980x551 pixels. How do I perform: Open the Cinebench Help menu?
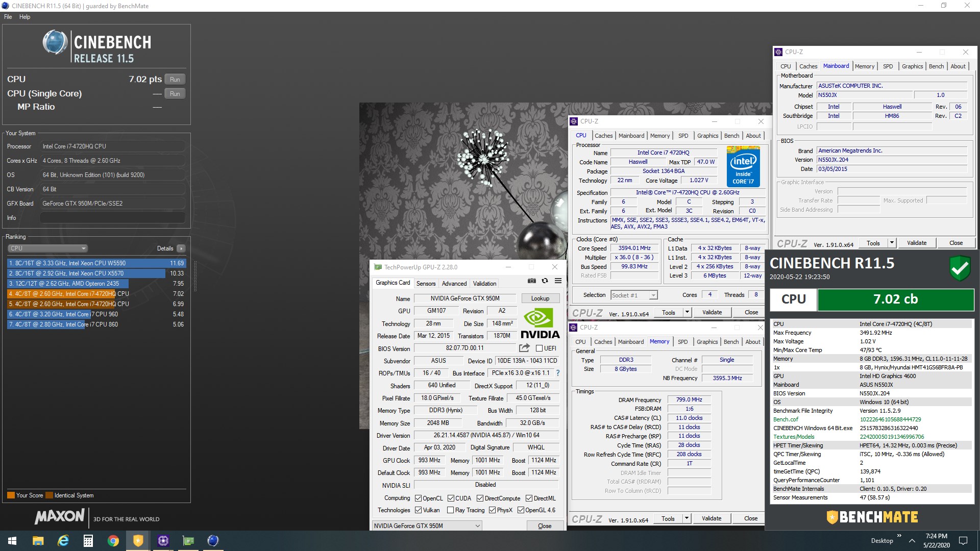point(24,17)
